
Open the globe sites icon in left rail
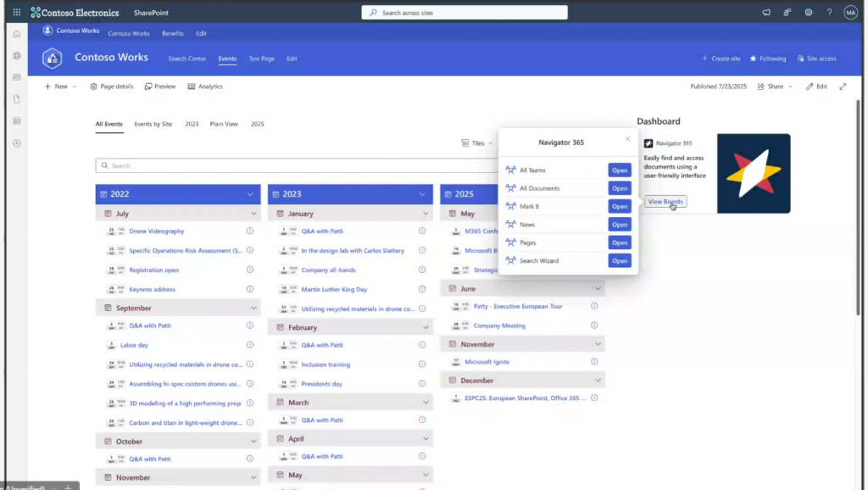click(17, 55)
